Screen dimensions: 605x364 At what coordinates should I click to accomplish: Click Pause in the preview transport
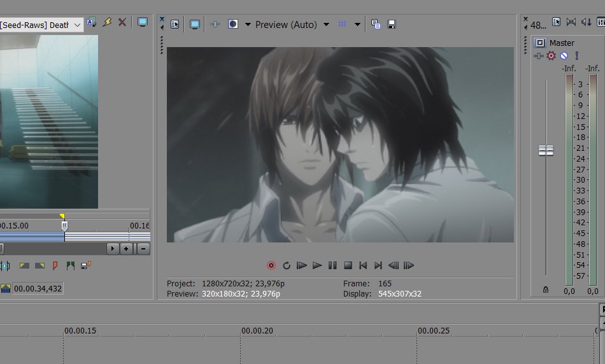point(332,265)
